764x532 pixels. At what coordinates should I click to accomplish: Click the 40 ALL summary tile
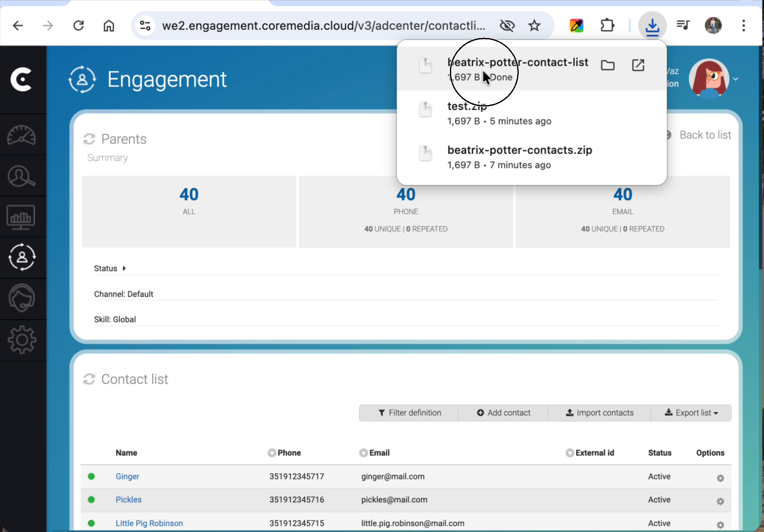[189, 212]
